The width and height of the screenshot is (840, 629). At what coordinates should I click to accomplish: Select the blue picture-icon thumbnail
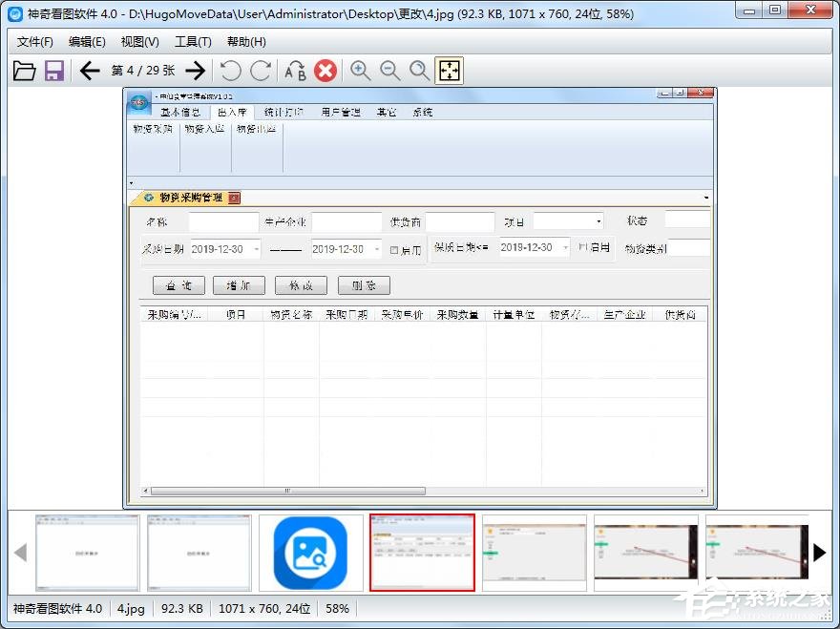click(311, 553)
